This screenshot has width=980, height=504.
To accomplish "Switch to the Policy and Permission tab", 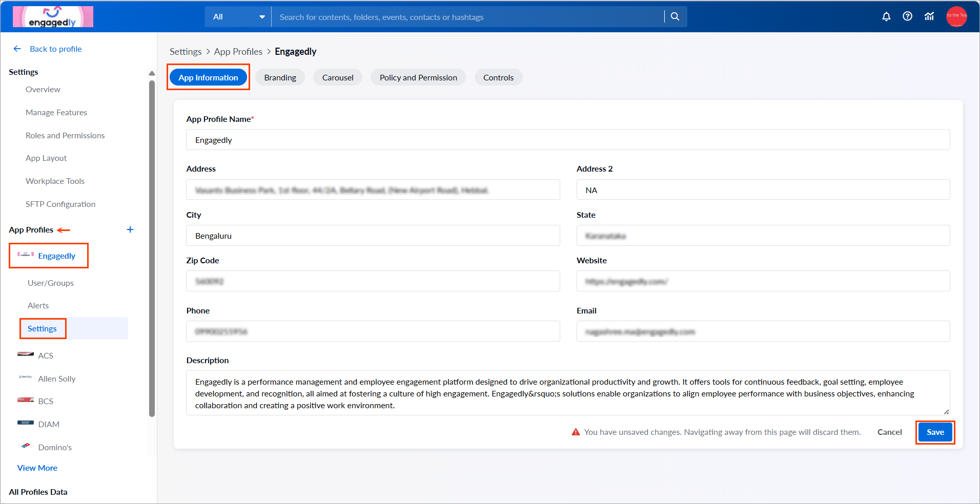I will (418, 77).
